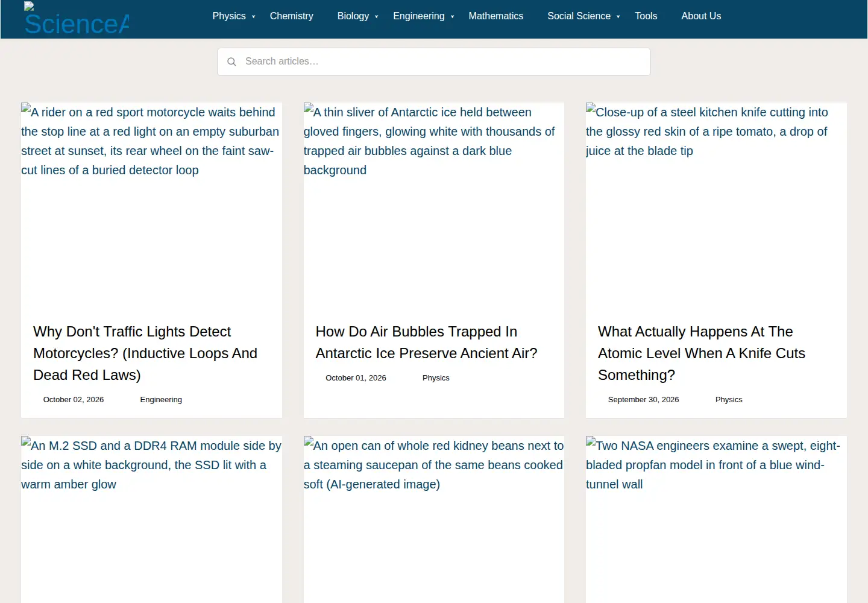Open the Biology menu
868x603 pixels.
[353, 16]
